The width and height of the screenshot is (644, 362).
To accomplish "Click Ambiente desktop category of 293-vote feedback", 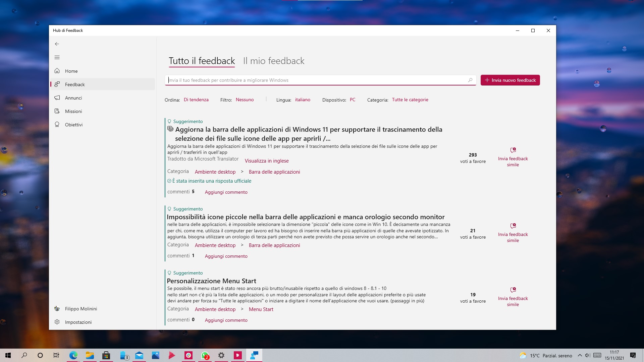I will pyautogui.click(x=215, y=172).
